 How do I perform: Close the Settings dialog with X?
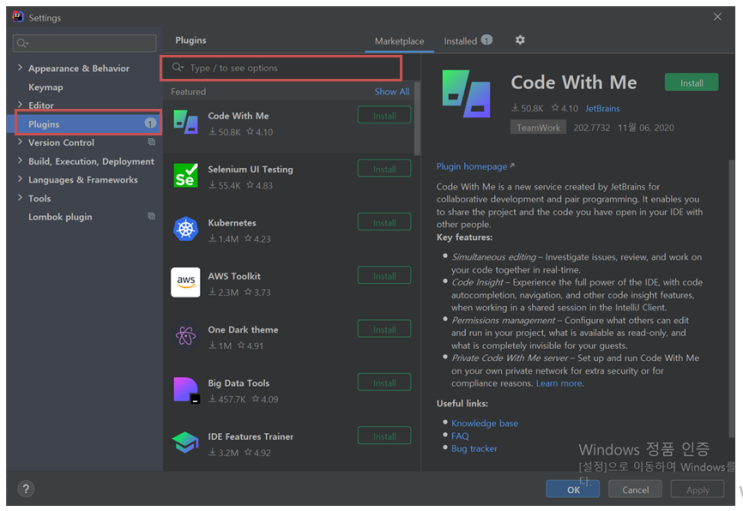[x=717, y=17]
